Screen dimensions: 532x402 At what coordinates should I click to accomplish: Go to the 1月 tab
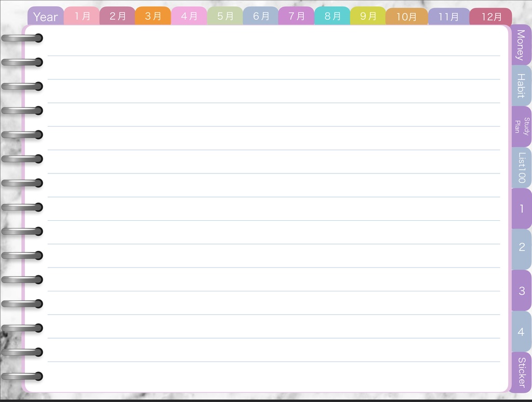82,16
